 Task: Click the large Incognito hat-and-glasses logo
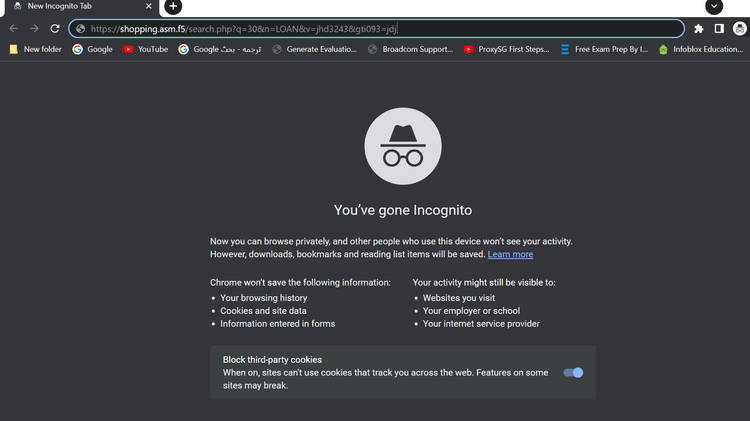tap(403, 146)
